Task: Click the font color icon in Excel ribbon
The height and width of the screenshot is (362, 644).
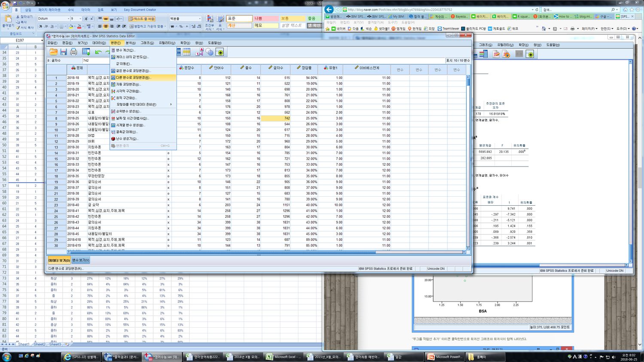Action: (79, 26)
